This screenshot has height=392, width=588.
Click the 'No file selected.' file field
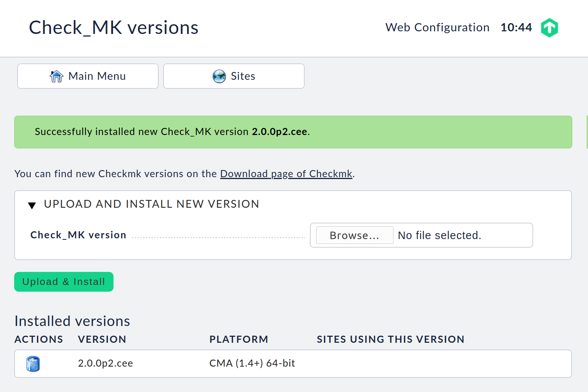click(421, 235)
